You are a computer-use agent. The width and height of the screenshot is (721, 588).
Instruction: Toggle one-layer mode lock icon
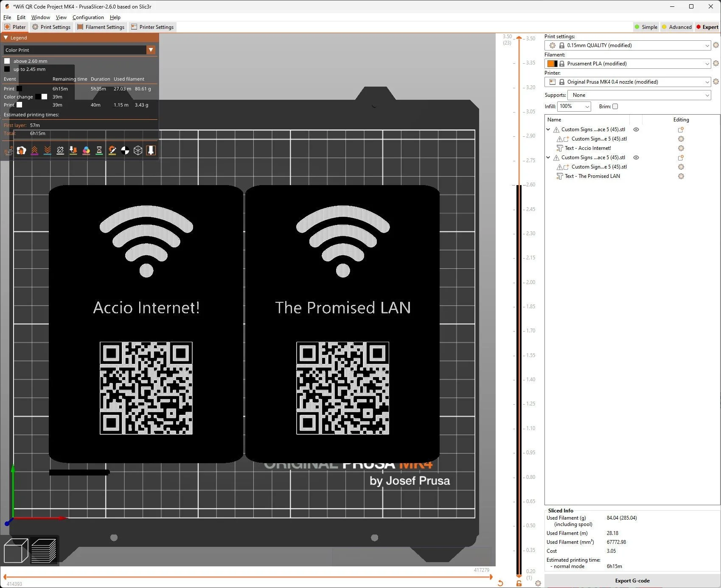519,583
